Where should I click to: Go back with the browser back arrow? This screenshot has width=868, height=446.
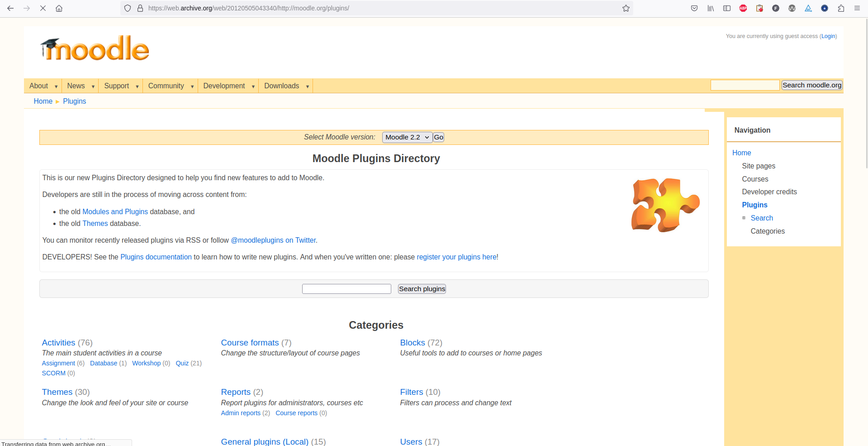[x=10, y=8]
